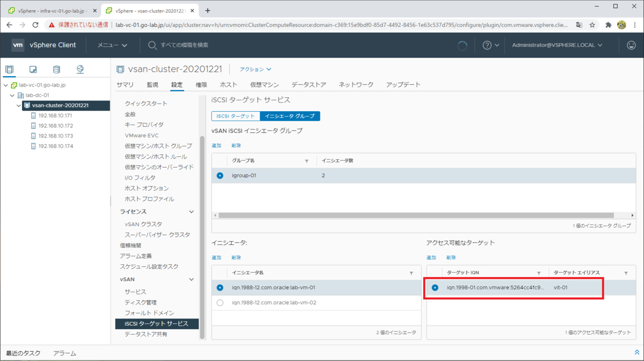Click the settings sidebar vertical scrollbar
Viewport: 644px width, 361px height.
(x=202, y=236)
